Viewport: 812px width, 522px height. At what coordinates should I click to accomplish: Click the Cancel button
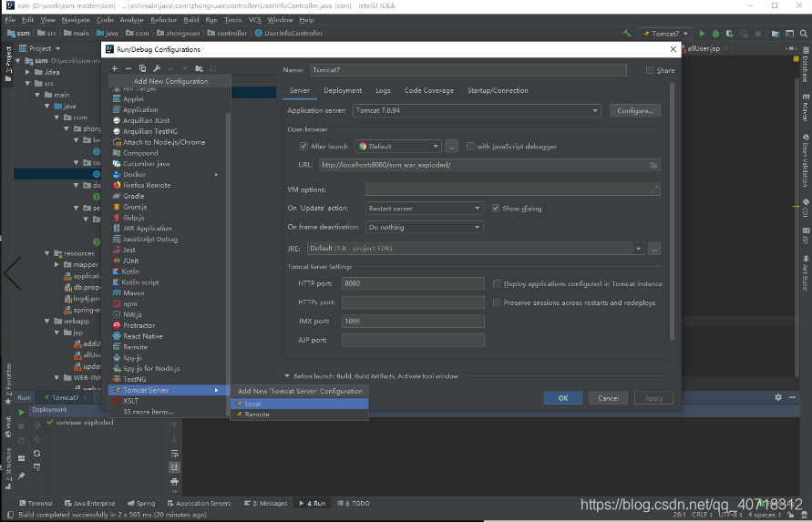click(x=608, y=398)
